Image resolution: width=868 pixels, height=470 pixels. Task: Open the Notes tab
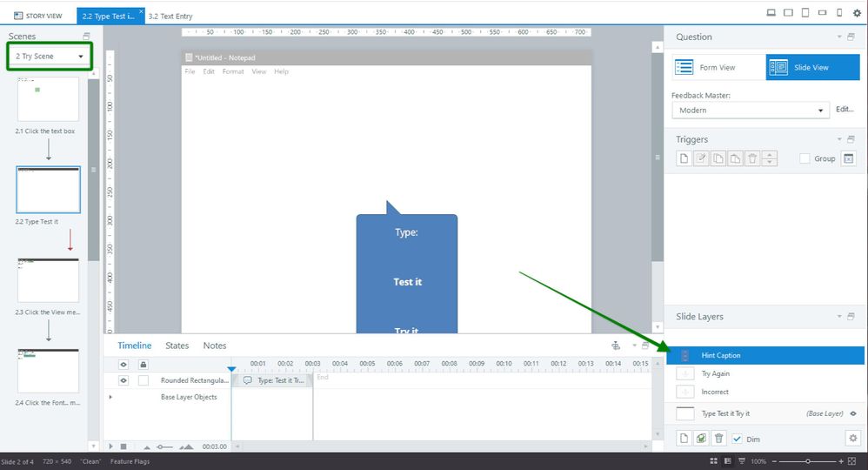point(215,346)
